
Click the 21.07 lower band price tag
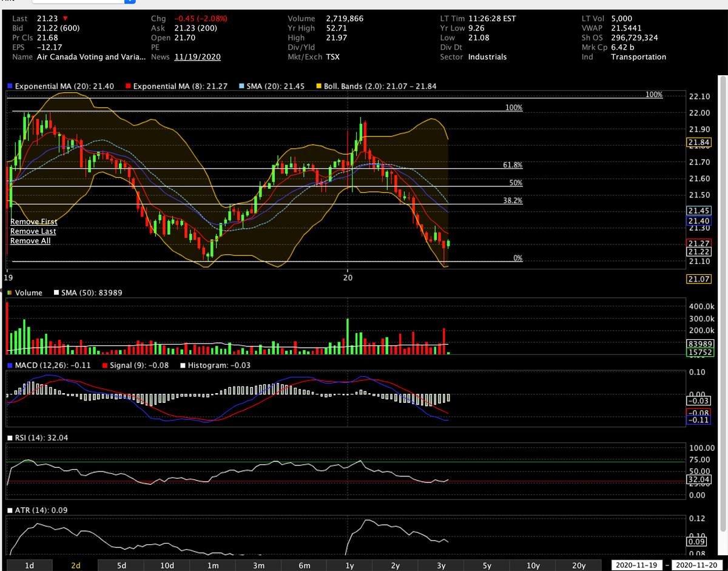(699, 279)
